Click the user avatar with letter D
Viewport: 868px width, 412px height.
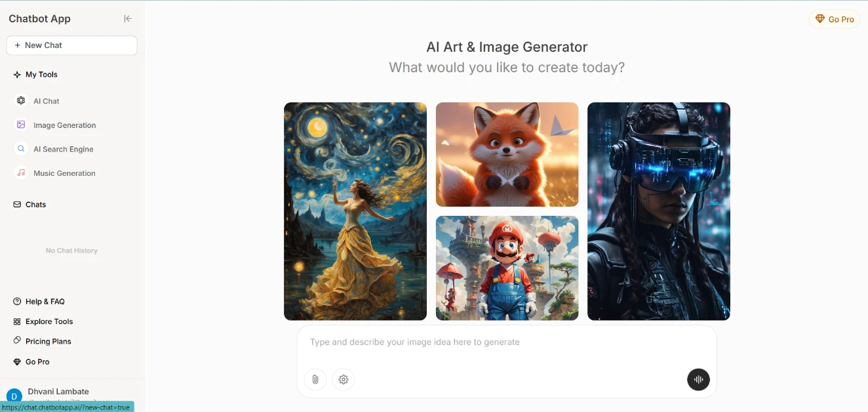pos(14,396)
